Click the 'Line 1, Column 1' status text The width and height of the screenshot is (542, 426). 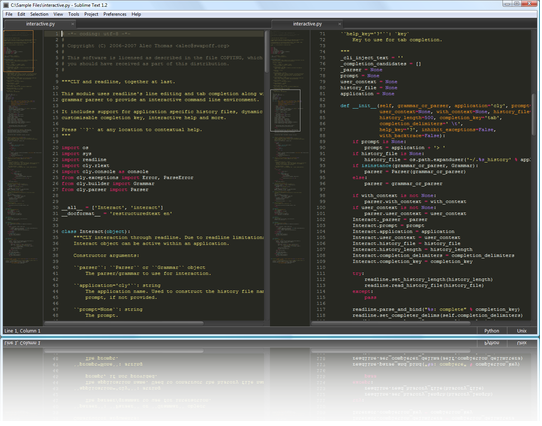tap(22, 331)
